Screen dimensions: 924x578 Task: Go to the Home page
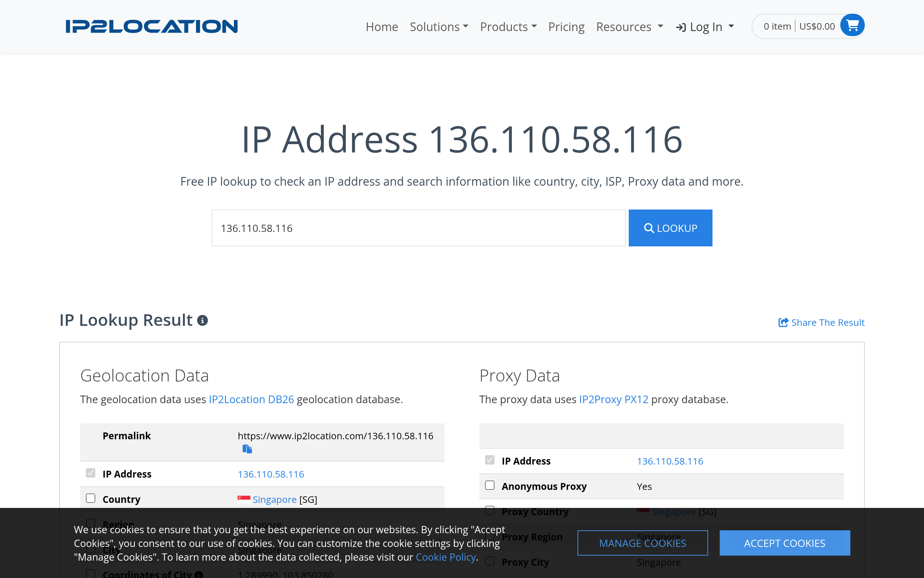(382, 27)
